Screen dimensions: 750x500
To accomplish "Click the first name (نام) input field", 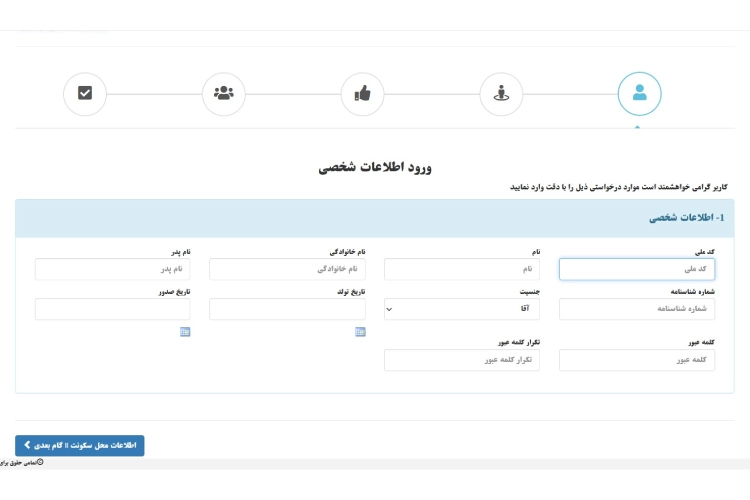I will pyautogui.click(x=462, y=269).
